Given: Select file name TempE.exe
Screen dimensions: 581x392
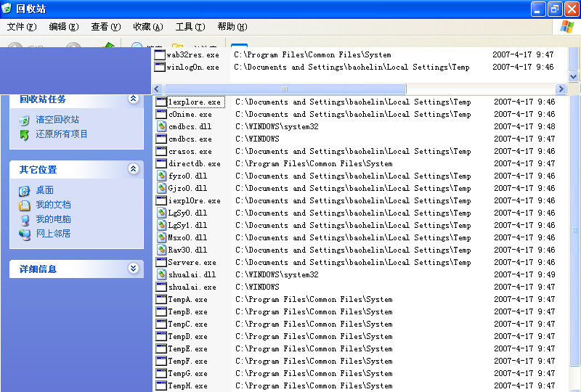Looking at the screenshot, I should [x=187, y=349].
